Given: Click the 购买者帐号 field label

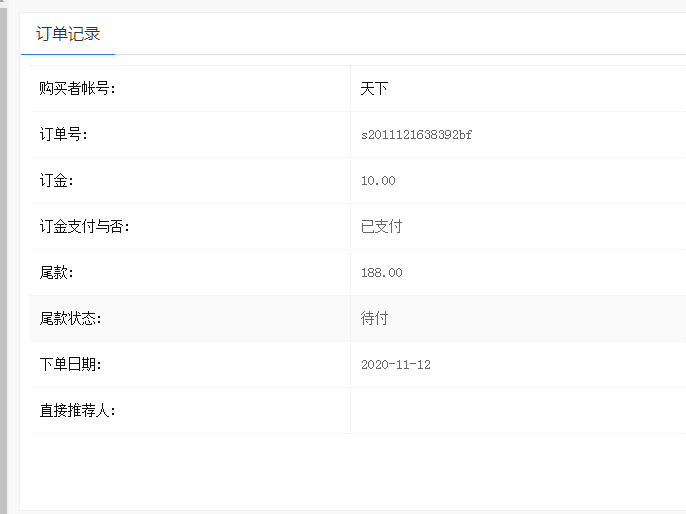Looking at the screenshot, I should pyautogui.click(x=78, y=89).
